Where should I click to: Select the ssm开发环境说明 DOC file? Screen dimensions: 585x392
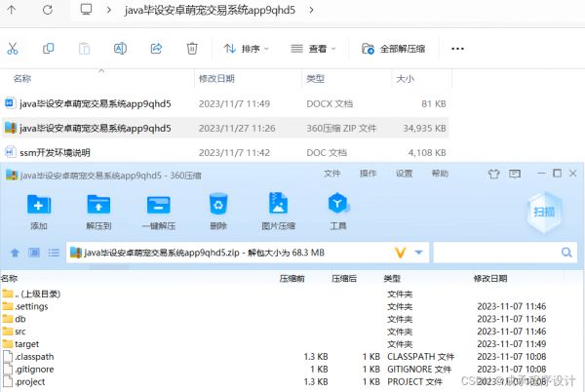[x=225, y=152]
